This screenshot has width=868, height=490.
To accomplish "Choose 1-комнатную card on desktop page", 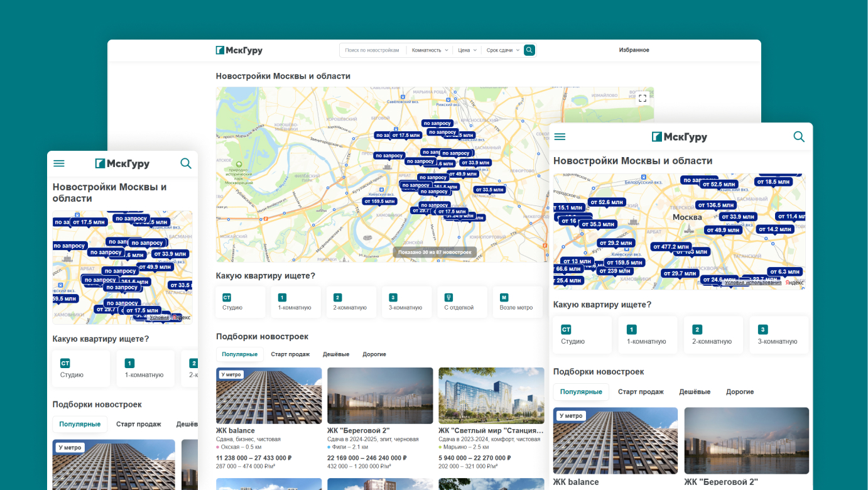I will (296, 302).
